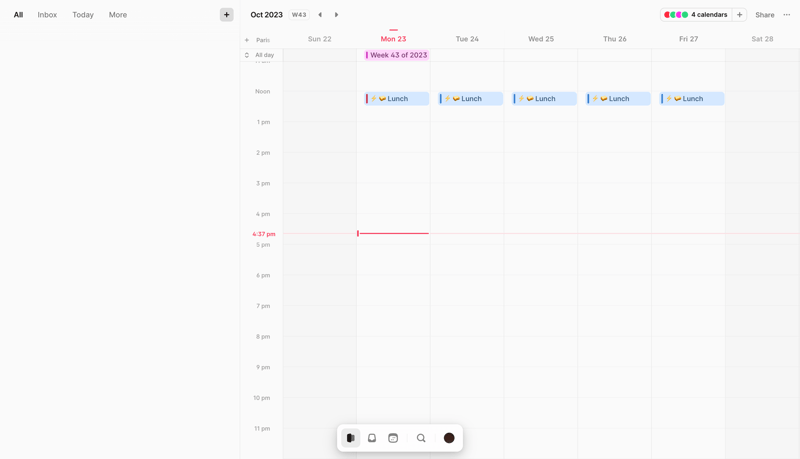This screenshot has width=800, height=459.
Task: Open search from the bottom dock
Action: point(421,438)
